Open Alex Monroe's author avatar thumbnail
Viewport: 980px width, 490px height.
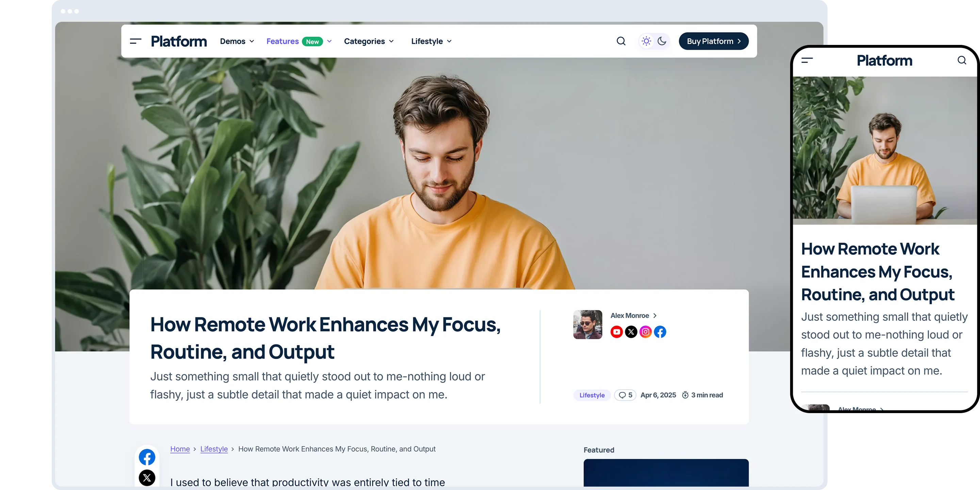[588, 325]
